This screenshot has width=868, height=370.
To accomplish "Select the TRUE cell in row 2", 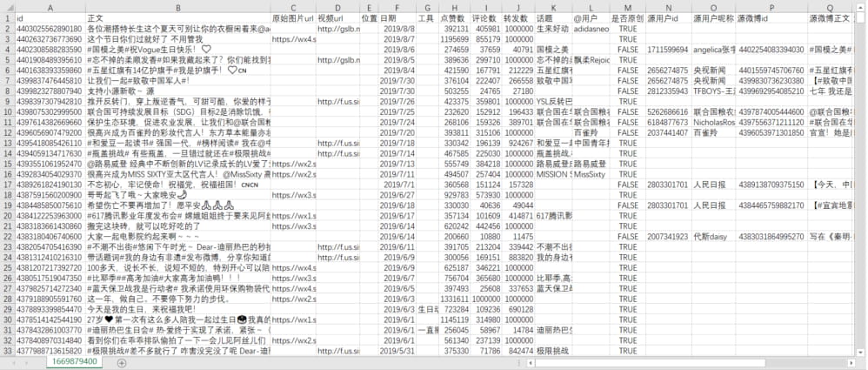I will click(x=627, y=28).
